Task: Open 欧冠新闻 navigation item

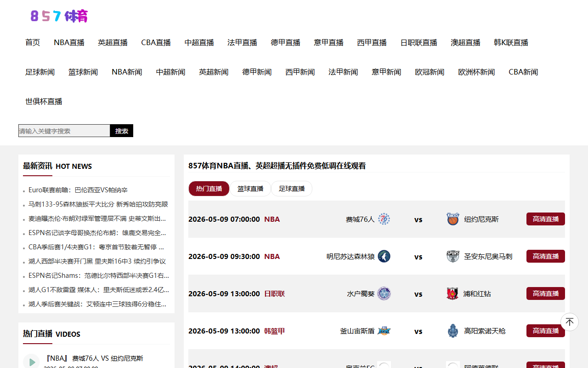Action: (430, 72)
